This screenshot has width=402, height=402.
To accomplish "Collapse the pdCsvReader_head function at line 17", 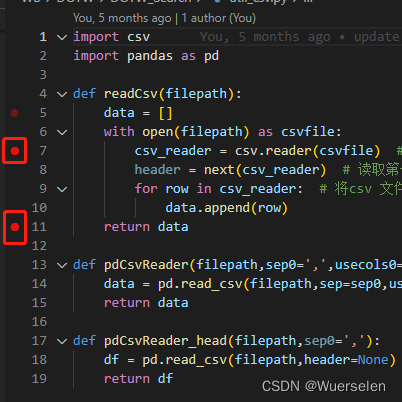I will point(62,341).
